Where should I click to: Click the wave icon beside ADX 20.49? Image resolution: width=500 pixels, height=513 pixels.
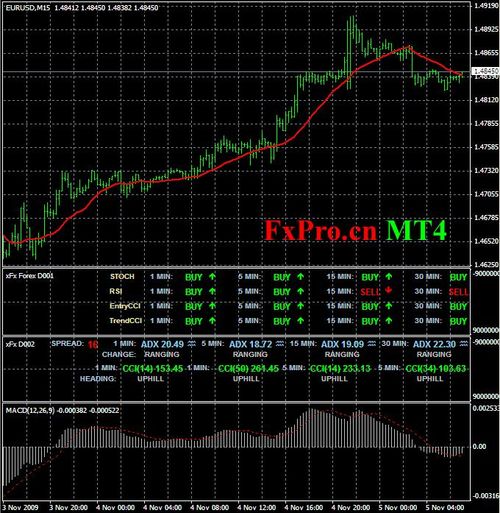tap(191, 344)
